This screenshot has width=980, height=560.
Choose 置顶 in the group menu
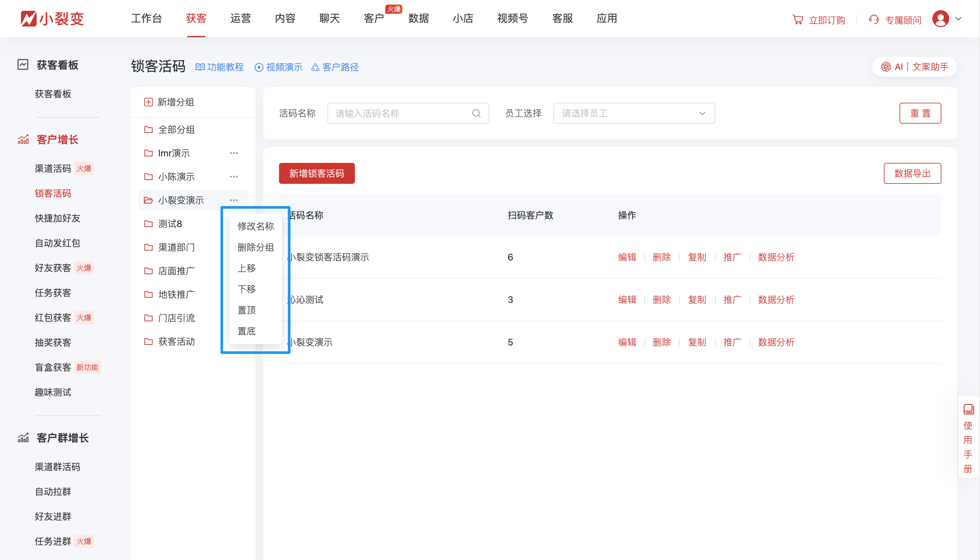(x=247, y=310)
